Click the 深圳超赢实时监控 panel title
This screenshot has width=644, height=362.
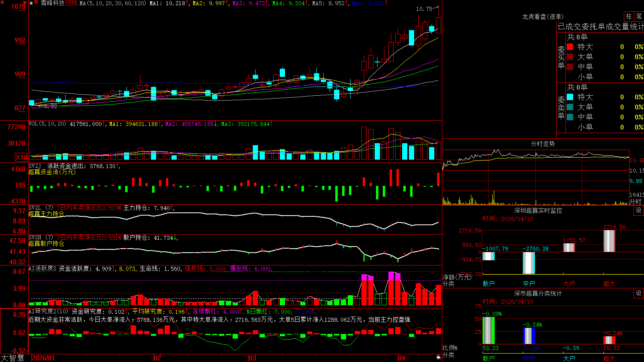[538, 210]
